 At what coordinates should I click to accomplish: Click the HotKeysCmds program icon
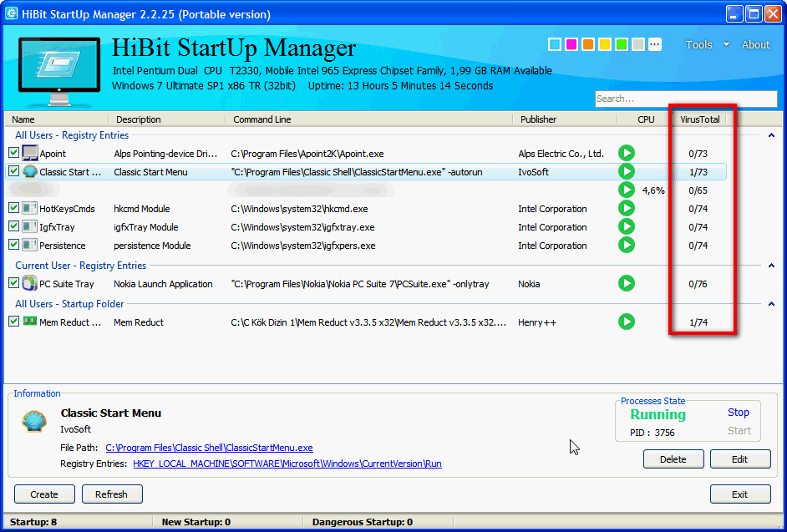click(30, 208)
